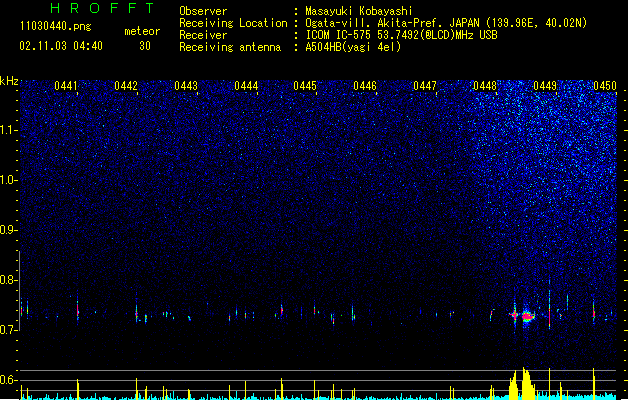Screen dimensions: 629x400
Task: Click the date stamp 02.11.03 04:40
Action: [61, 46]
